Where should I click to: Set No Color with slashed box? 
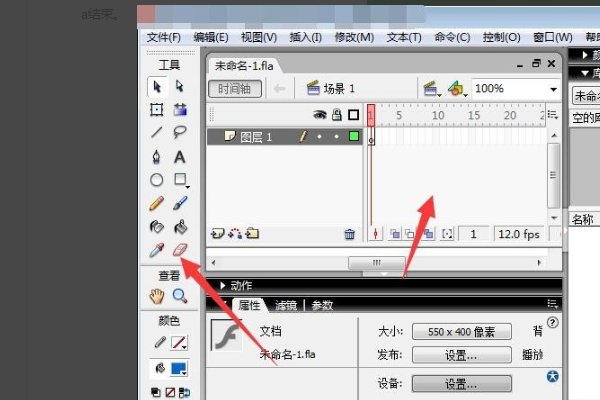(x=170, y=392)
